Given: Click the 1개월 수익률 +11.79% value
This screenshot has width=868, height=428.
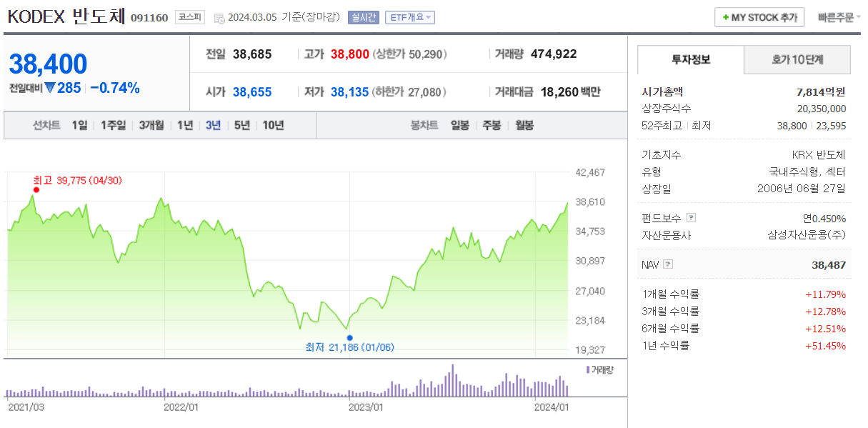Looking at the screenshot, I should tap(825, 294).
